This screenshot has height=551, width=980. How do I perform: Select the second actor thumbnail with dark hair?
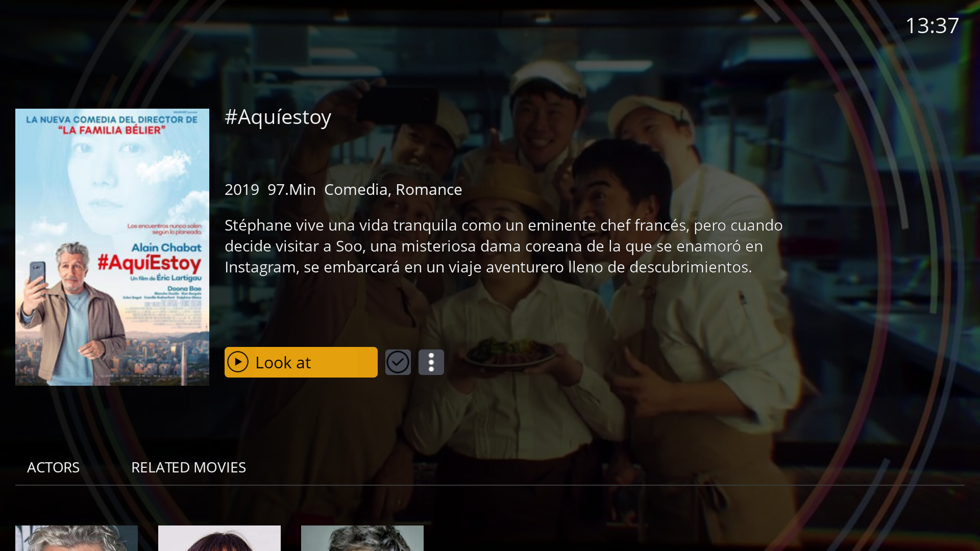click(x=219, y=538)
